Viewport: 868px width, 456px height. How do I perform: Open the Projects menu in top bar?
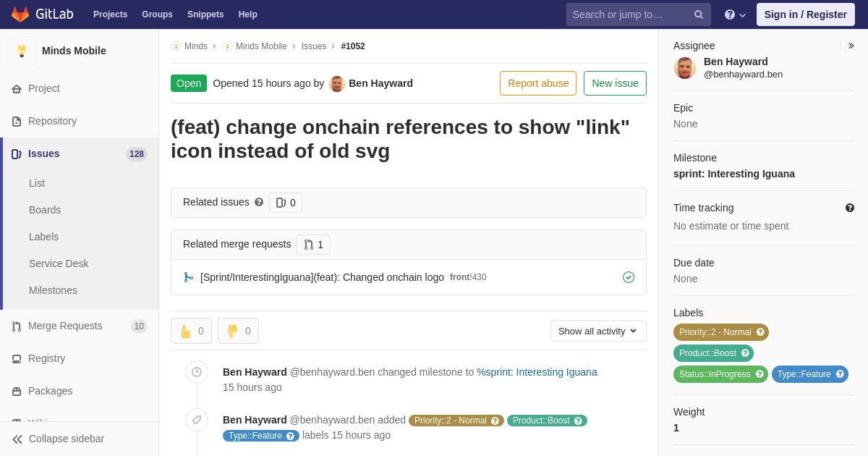tap(110, 14)
